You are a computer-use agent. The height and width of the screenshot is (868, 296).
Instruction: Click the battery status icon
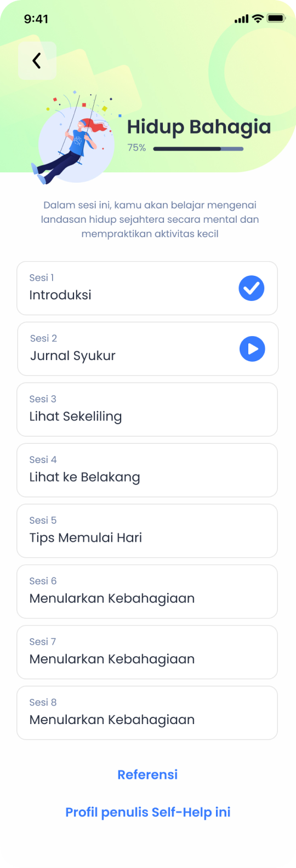click(276, 19)
